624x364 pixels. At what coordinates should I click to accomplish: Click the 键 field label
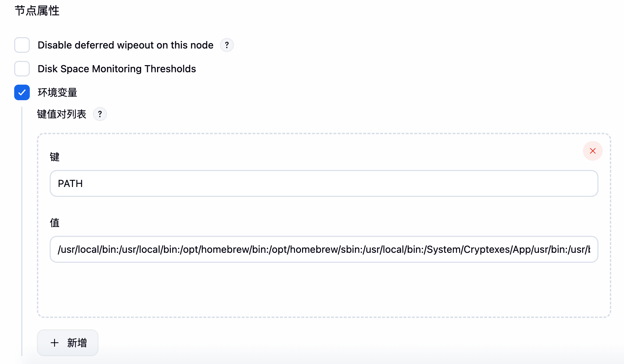coord(55,157)
